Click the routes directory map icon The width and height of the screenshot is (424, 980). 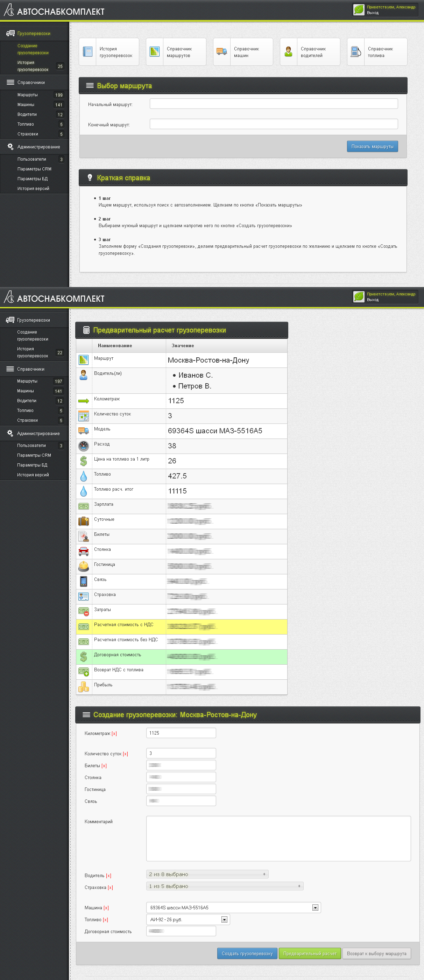[155, 52]
